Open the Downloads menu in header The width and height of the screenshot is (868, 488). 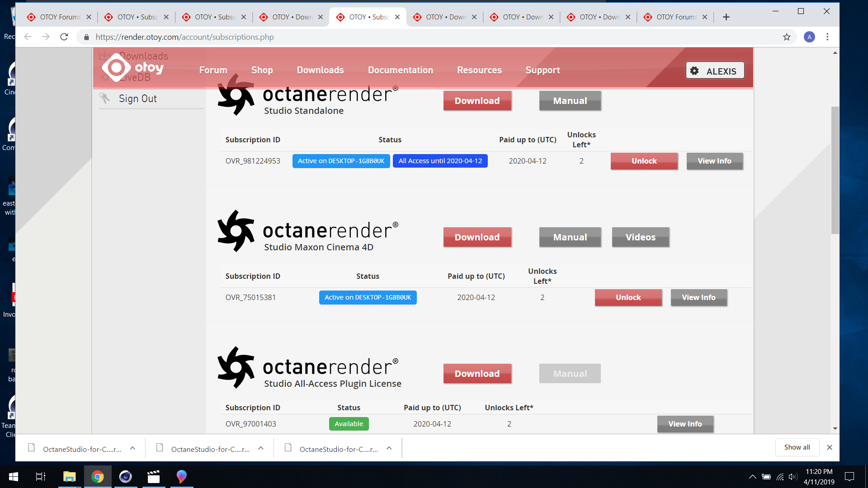pos(320,70)
